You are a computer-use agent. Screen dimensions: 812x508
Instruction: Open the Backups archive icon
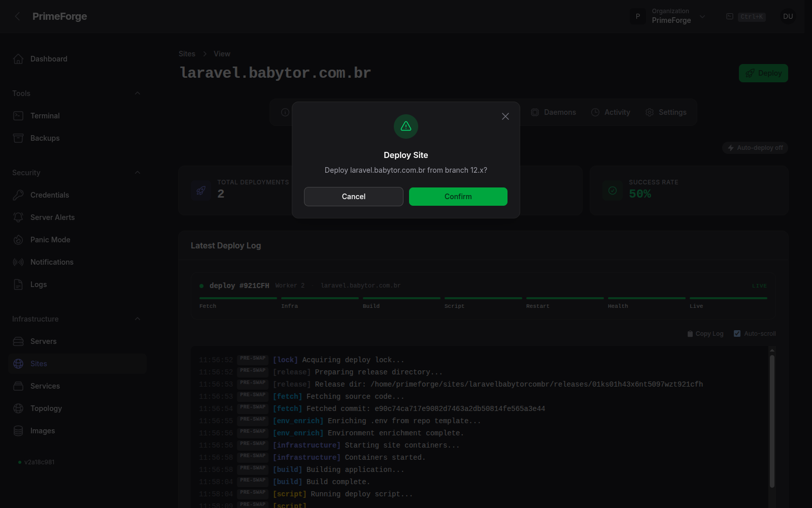click(x=18, y=138)
